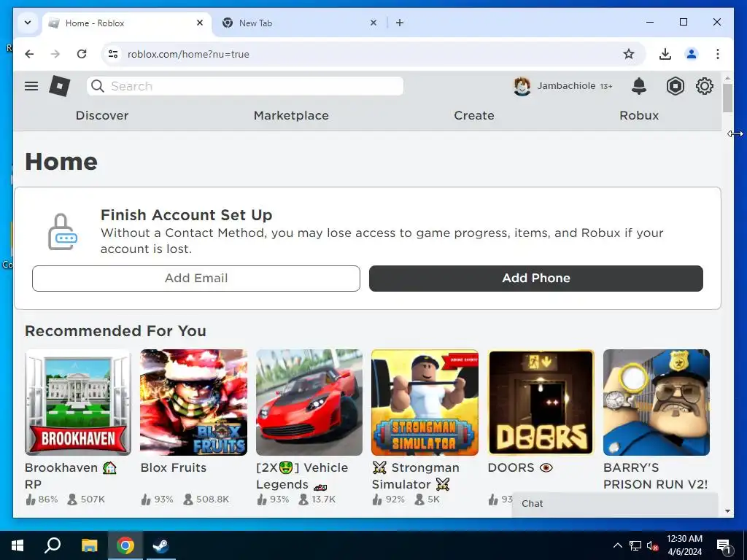The height and width of the screenshot is (560, 747).
Task: Bookmark this page with the star icon
Action: pos(629,54)
